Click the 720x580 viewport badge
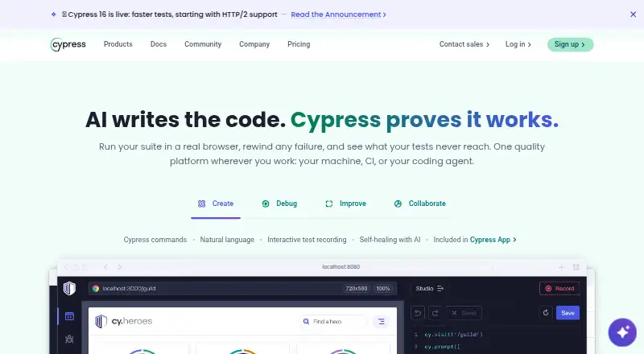 point(356,289)
